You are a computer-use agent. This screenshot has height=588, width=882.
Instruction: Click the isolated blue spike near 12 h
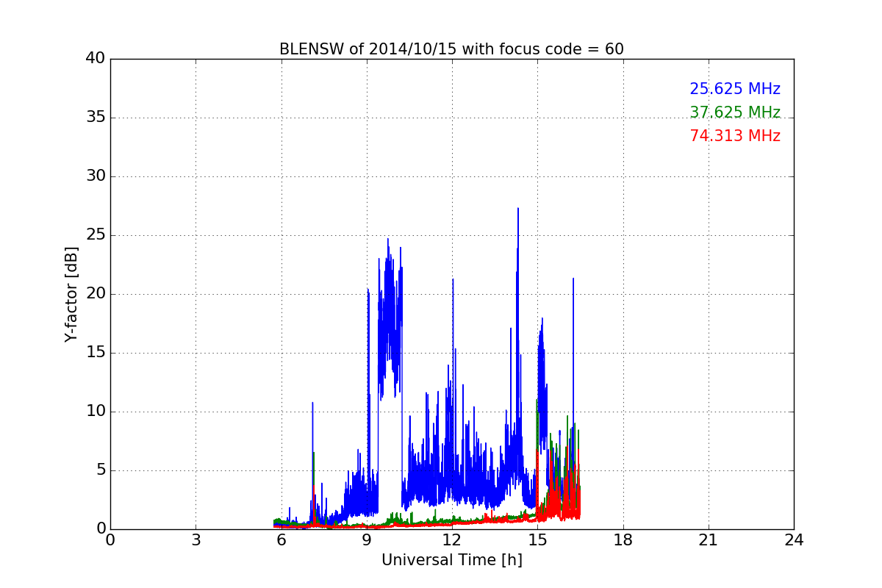click(x=453, y=281)
